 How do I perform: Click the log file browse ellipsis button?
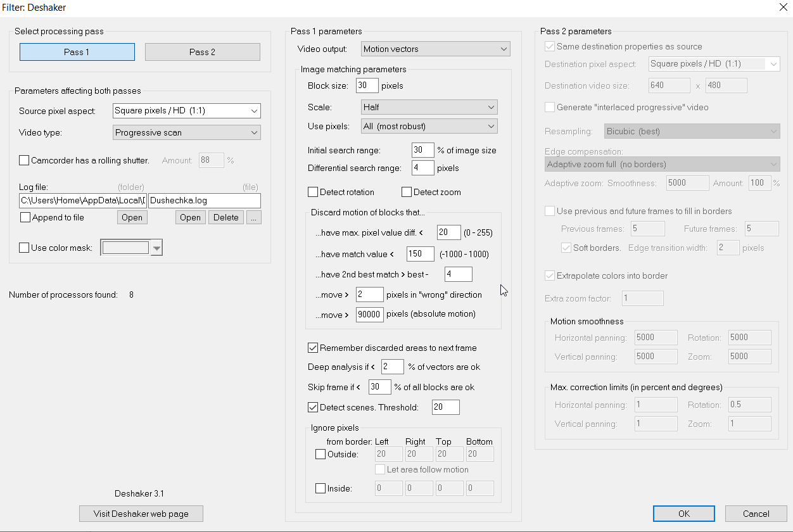pos(253,217)
